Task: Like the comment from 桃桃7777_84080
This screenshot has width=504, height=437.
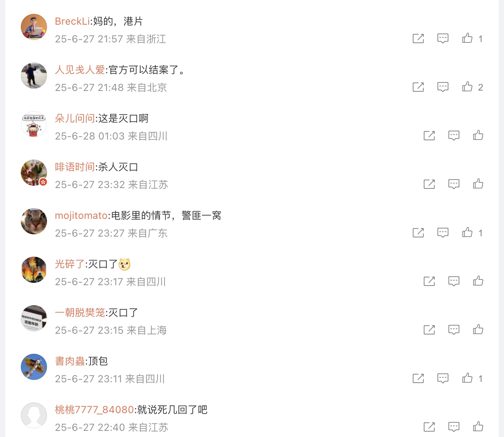Action: [x=478, y=427]
